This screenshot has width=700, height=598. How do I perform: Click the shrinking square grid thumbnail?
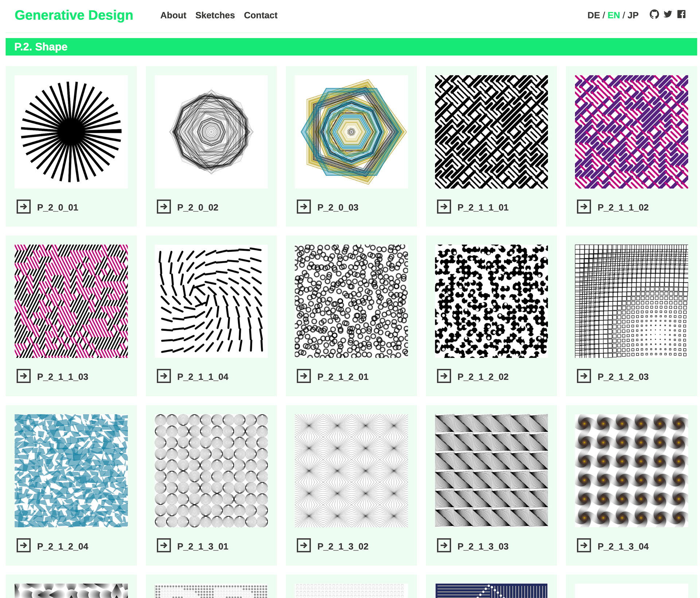click(x=631, y=301)
